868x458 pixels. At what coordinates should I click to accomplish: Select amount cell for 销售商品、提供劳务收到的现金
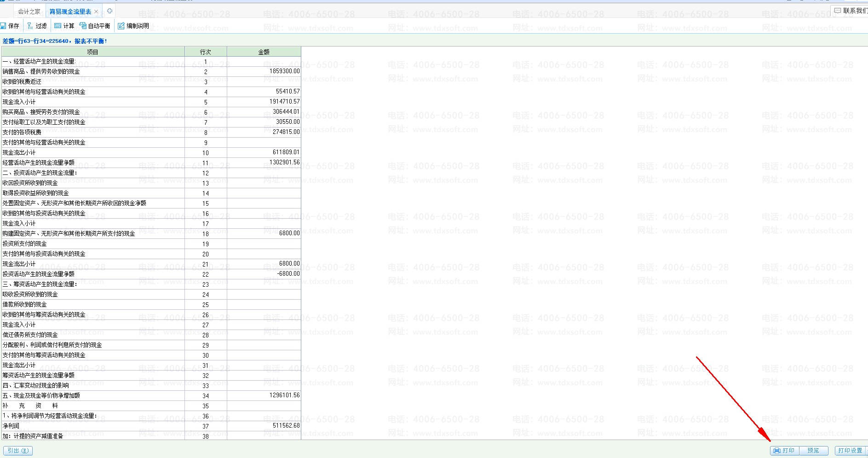point(264,71)
